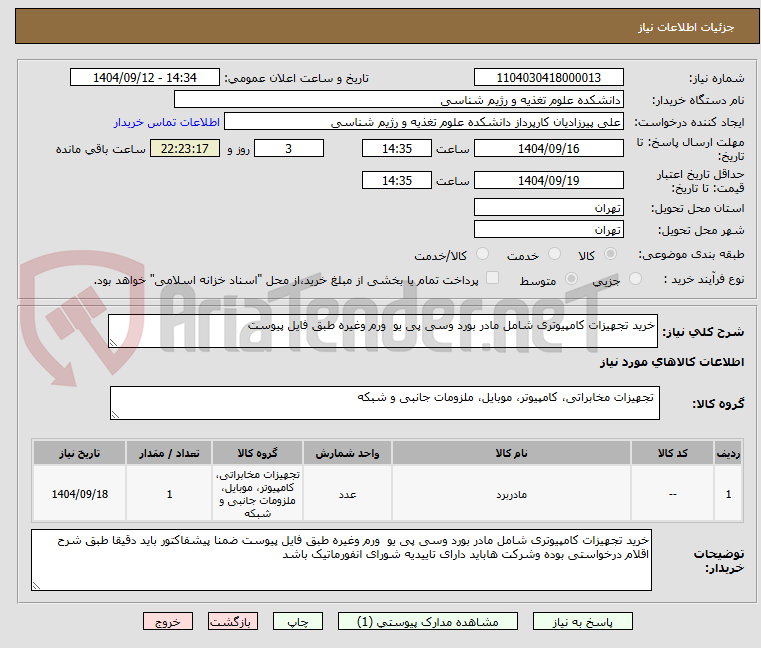Select the کالا radio button
Image resolution: width=761 pixels, height=648 pixels.
pos(611,254)
